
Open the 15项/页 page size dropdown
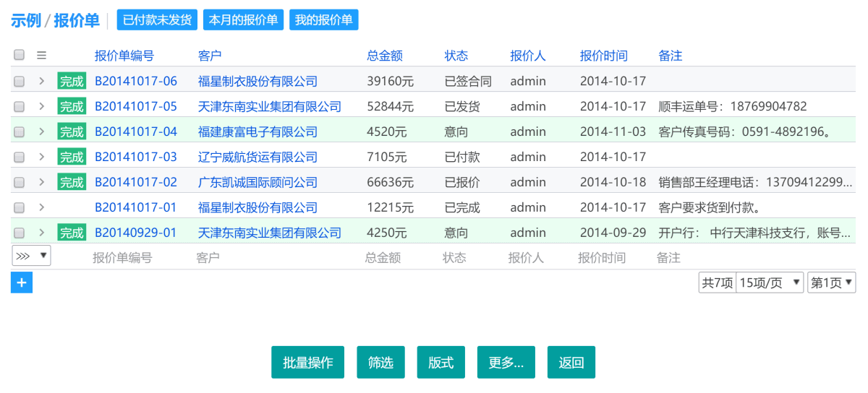click(770, 282)
